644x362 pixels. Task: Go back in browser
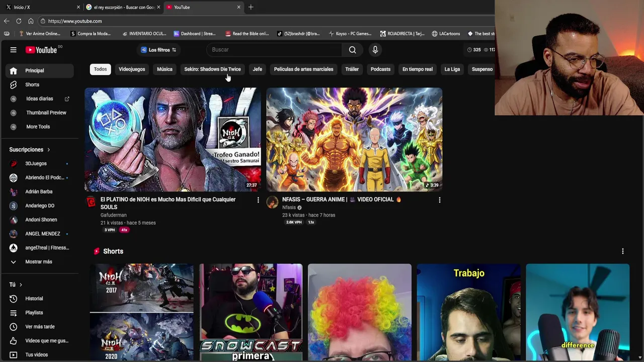(7, 21)
